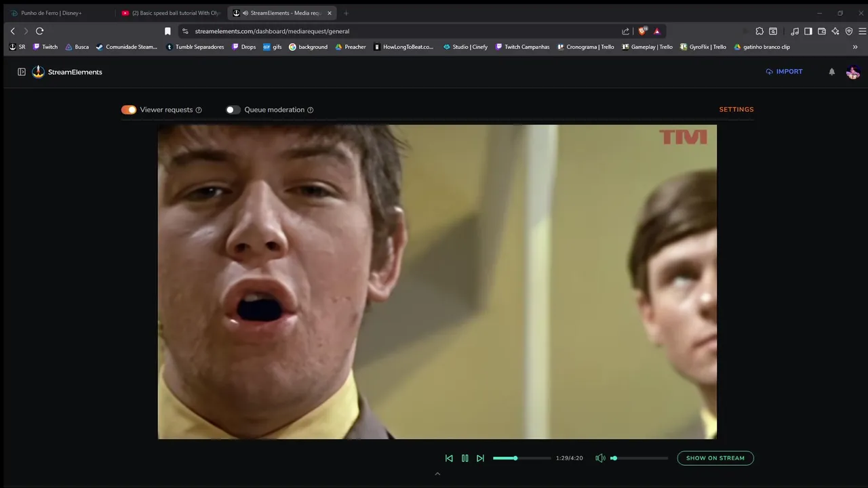
Task: Open Queue moderation help tooltip icon
Action: [311, 110]
